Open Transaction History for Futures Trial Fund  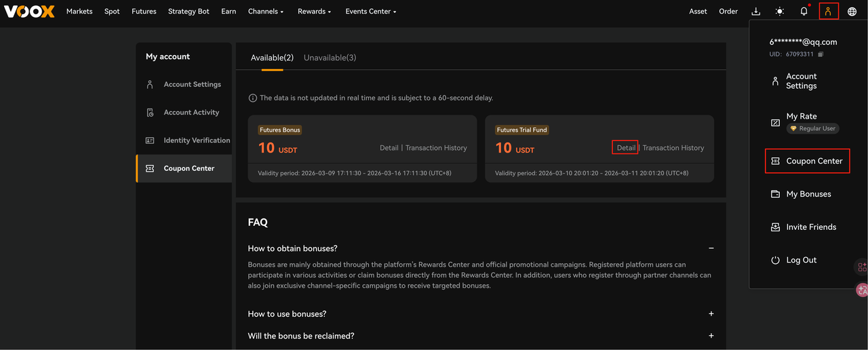(673, 148)
